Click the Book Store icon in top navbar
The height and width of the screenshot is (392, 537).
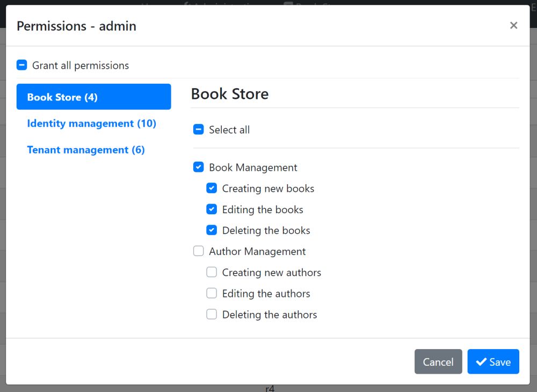coord(289,3)
